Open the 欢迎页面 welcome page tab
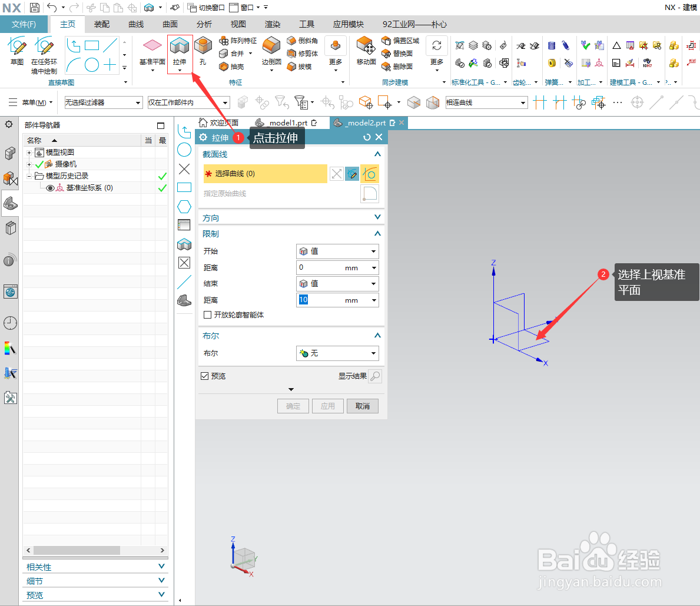Viewport: 700px width, 606px height. (219, 123)
